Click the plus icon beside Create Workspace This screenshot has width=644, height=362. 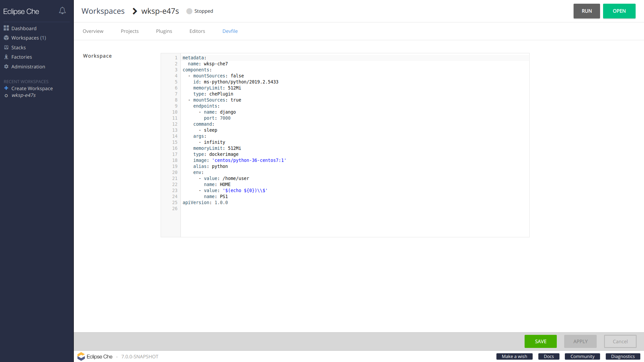6,88
